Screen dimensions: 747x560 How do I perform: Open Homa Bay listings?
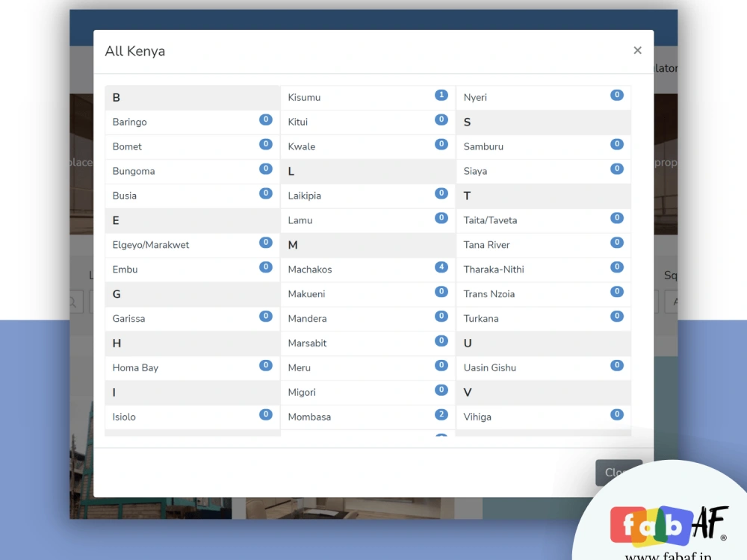pyautogui.click(x=193, y=367)
